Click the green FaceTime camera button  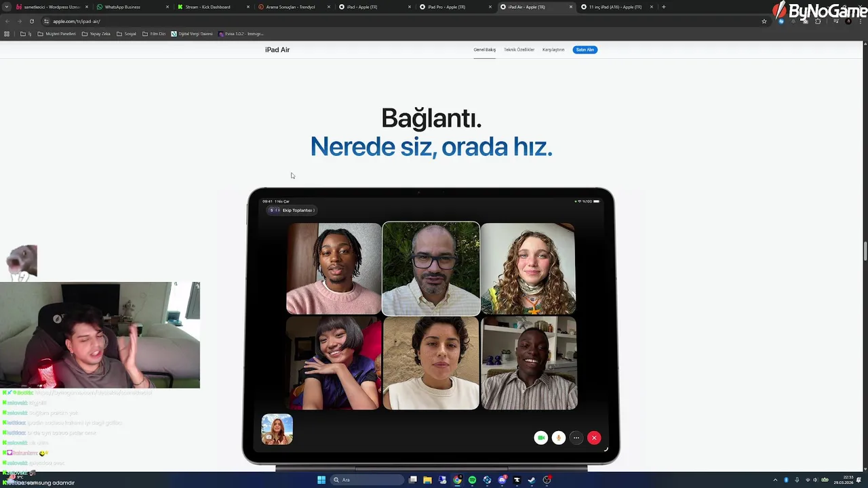[x=540, y=438]
